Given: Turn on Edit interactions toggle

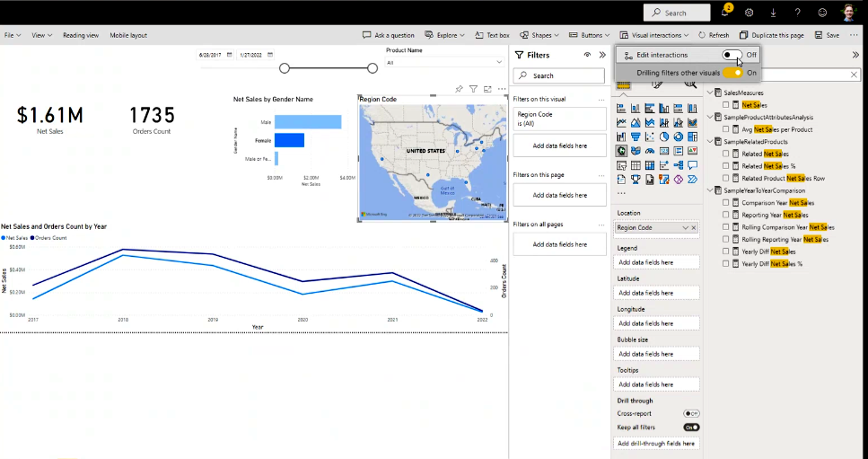Looking at the screenshot, I should click(x=732, y=55).
